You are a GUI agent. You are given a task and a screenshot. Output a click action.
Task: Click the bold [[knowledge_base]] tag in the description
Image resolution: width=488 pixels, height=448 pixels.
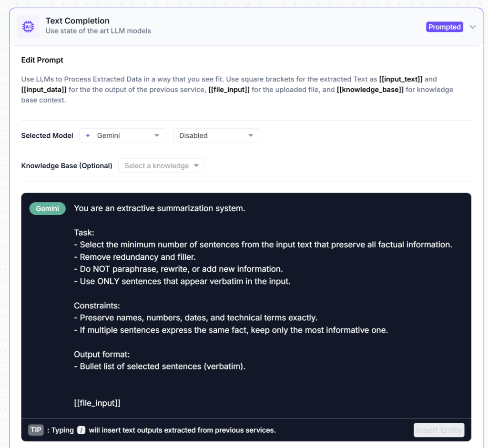click(x=370, y=90)
